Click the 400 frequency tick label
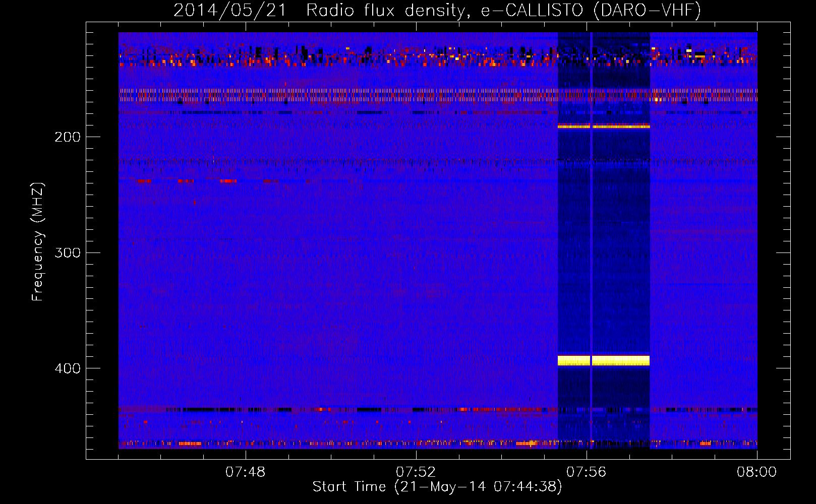The width and height of the screenshot is (816, 504). tap(68, 368)
